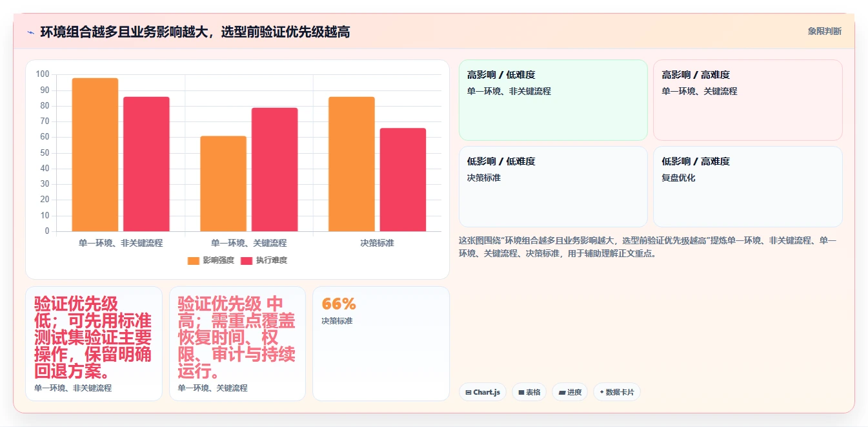This screenshot has height=427, width=868.
Task: Open the 高影响 / 高难度 quadrant card
Action: click(748, 100)
